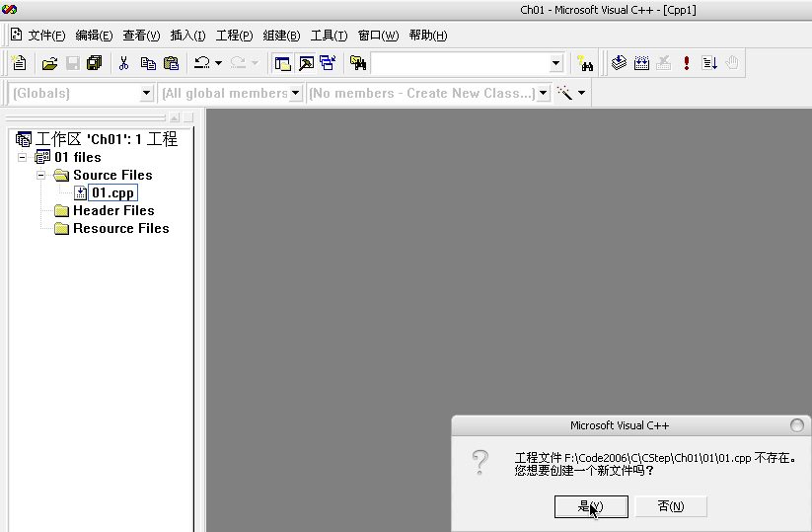Image resolution: width=812 pixels, height=532 pixels.
Task: Click the Copy icon
Action: [x=148, y=63]
